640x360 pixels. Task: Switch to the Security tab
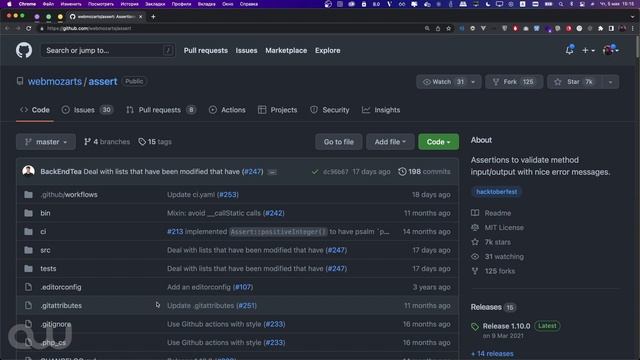pyautogui.click(x=329, y=110)
